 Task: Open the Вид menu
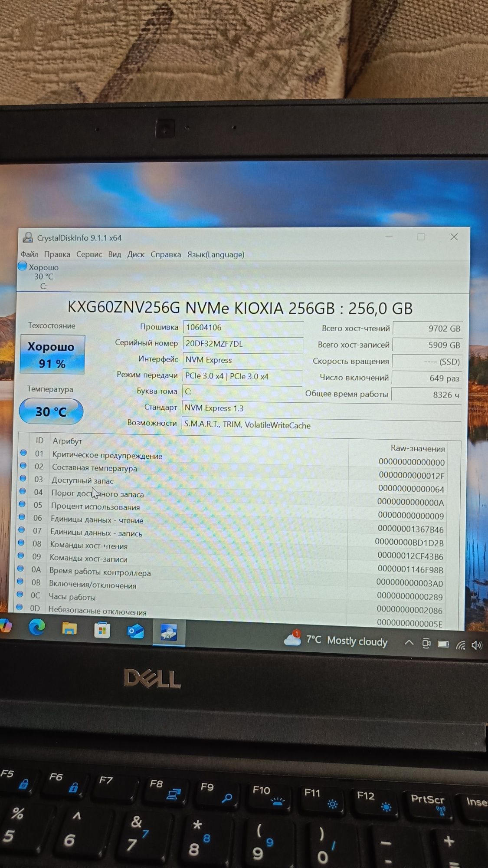115,254
